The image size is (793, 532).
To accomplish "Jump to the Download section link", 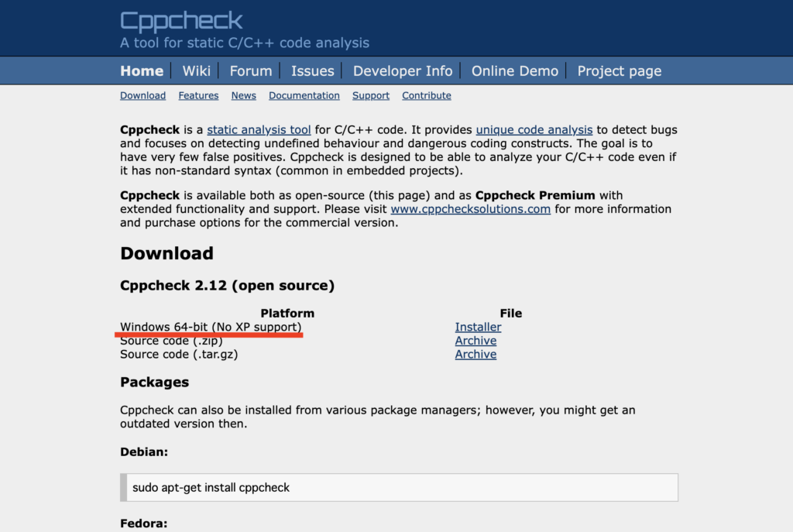I will (x=142, y=95).
